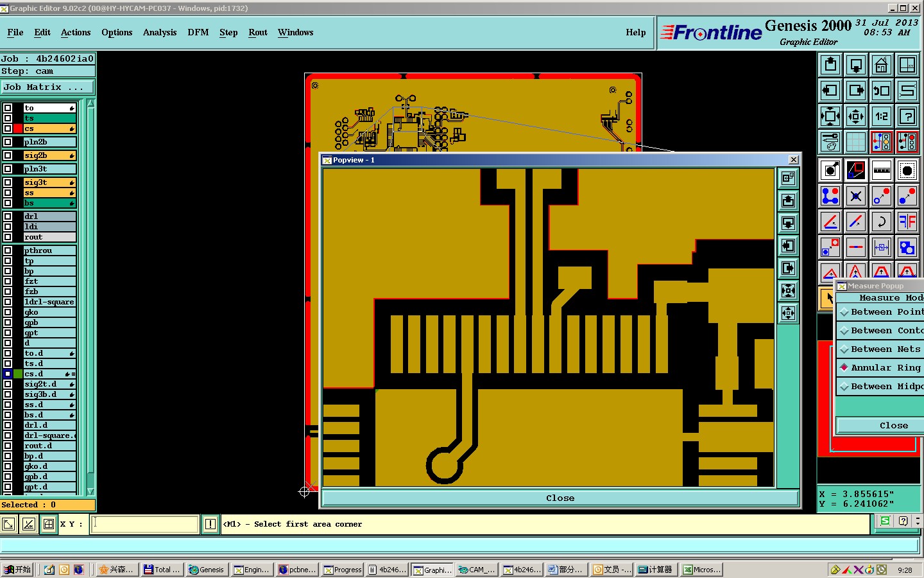The height and width of the screenshot is (578, 924).
Task: Click layer list scrollbar down arrow
Action: pyautogui.click(x=90, y=491)
